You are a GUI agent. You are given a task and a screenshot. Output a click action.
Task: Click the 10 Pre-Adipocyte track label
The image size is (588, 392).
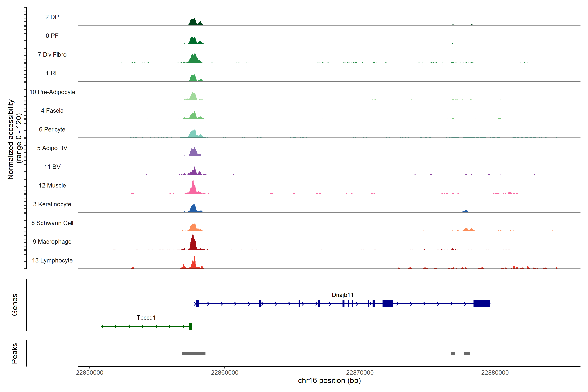pyautogui.click(x=52, y=92)
